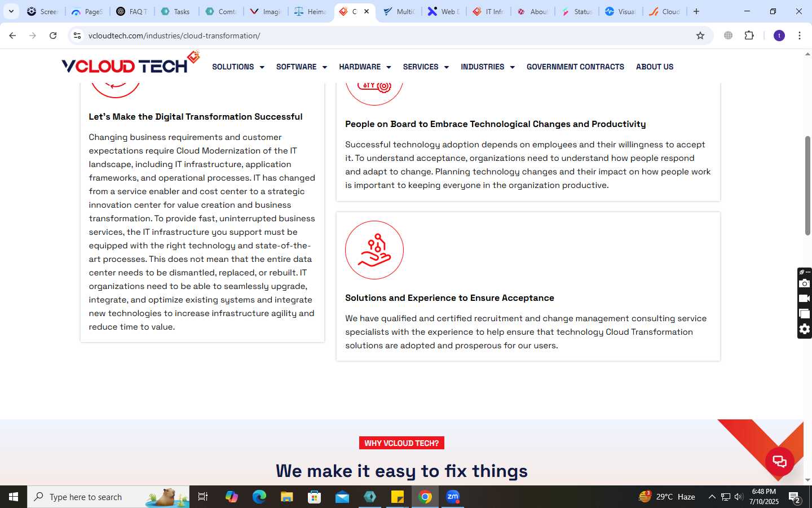Open Microsoft Edge from the taskbar
This screenshot has height=508, width=812.
[259, 497]
